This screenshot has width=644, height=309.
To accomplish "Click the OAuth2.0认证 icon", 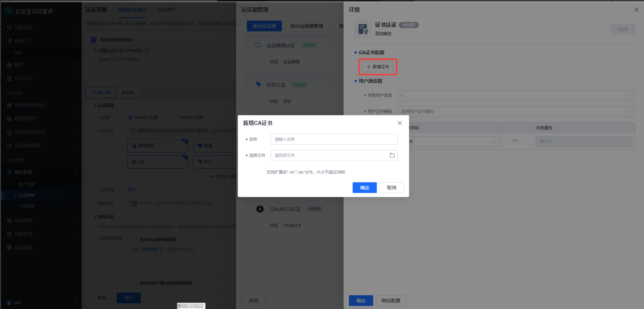I will (x=259, y=209).
